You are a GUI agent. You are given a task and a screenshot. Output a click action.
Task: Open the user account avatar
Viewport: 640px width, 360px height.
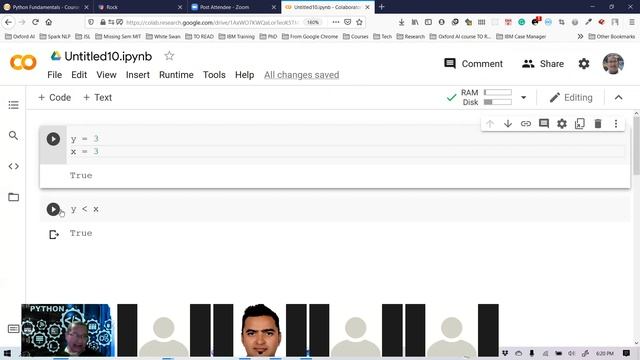[613, 64]
